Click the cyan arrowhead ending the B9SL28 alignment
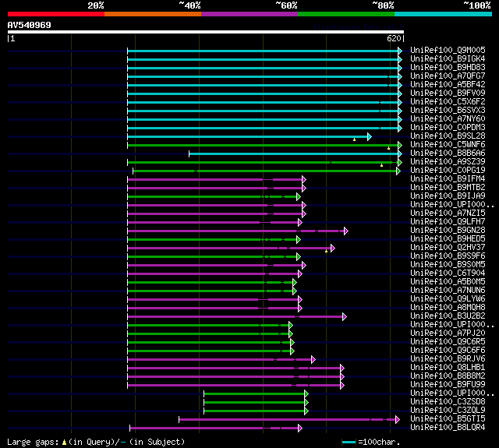The image size is (499, 448). tap(369, 136)
